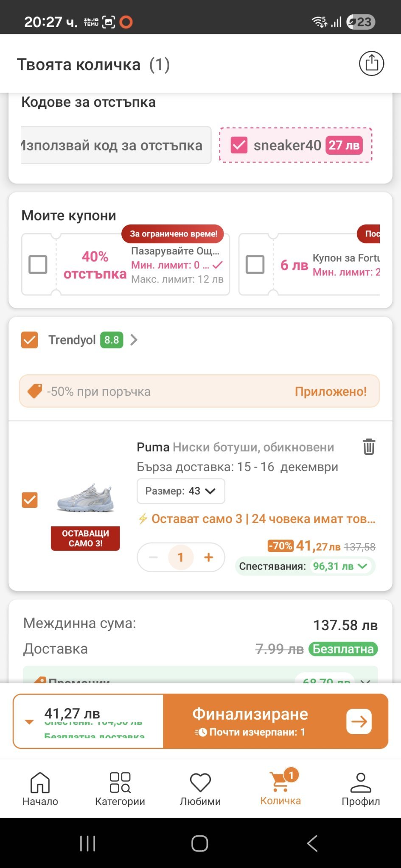Tap the share cart icon
This screenshot has width=401, height=868.
371,64
